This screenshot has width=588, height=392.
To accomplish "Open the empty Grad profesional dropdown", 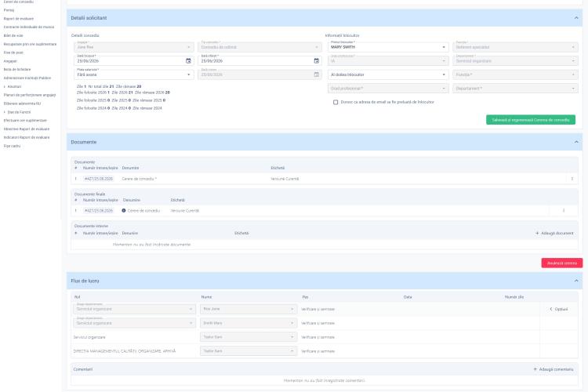I will pos(388,89).
